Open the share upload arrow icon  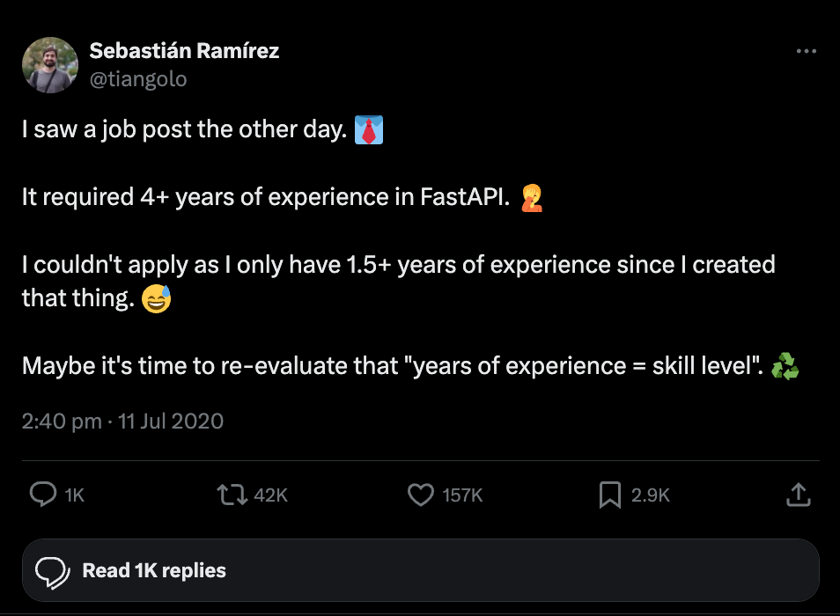click(x=798, y=495)
